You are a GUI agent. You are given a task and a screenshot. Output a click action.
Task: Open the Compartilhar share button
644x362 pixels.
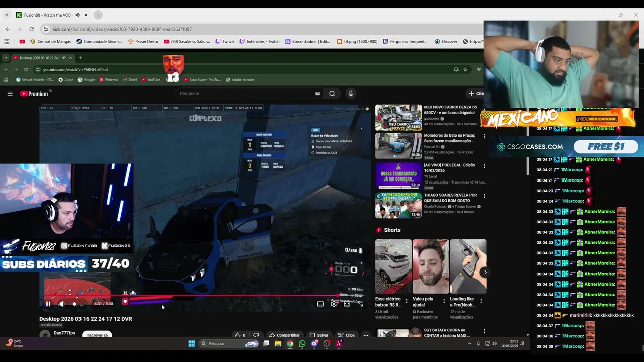[285, 335]
